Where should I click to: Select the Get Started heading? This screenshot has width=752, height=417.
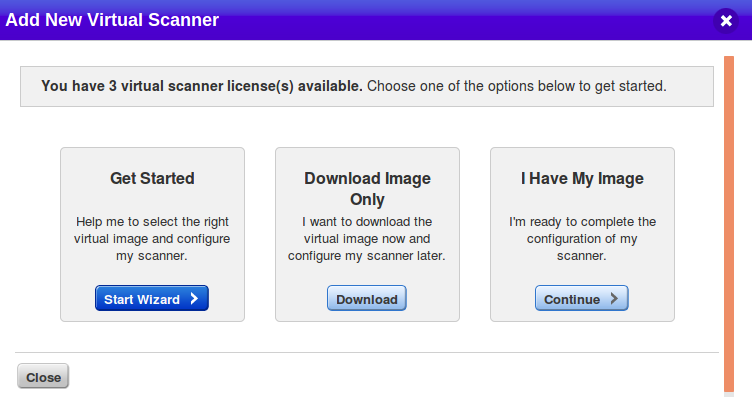pyautogui.click(x=153, y=179)
